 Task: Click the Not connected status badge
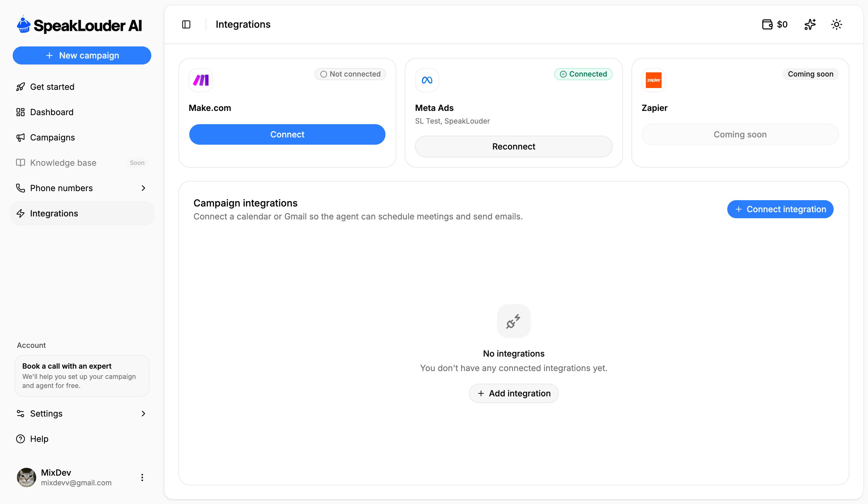click(350, 74)
